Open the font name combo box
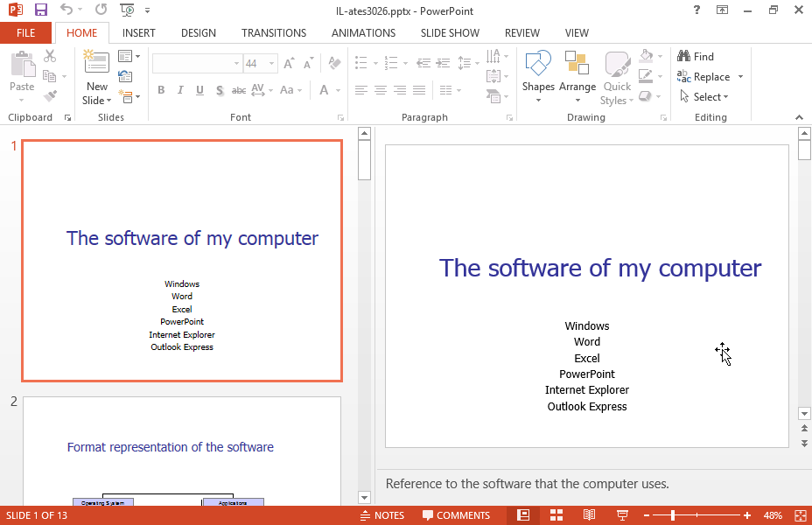Image resolution: width=812 pixels, height=525 pixels. [x=197, y=63]
